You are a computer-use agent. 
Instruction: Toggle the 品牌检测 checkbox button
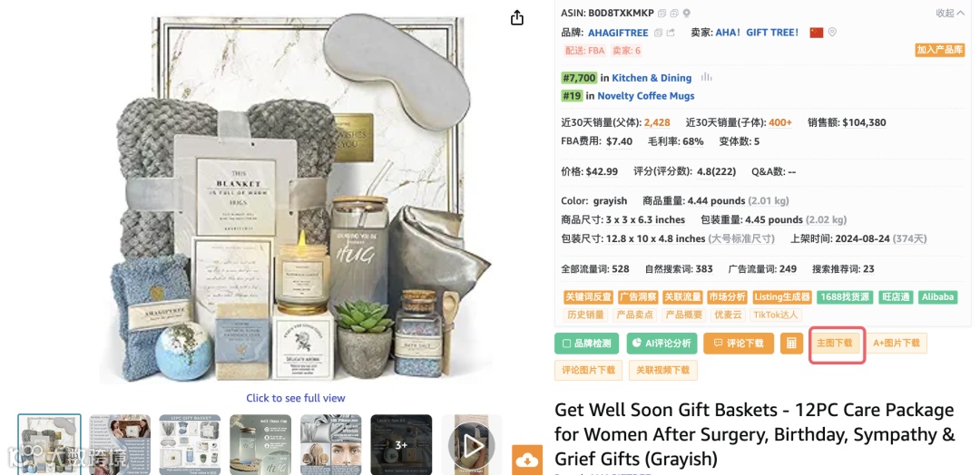586,344
